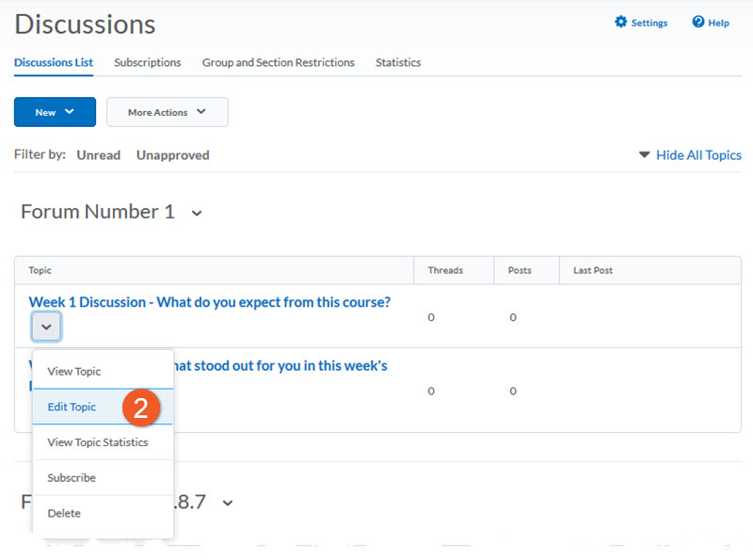Click the Help question mark icon
Screen dimensions: 753x560
point(698,23)
